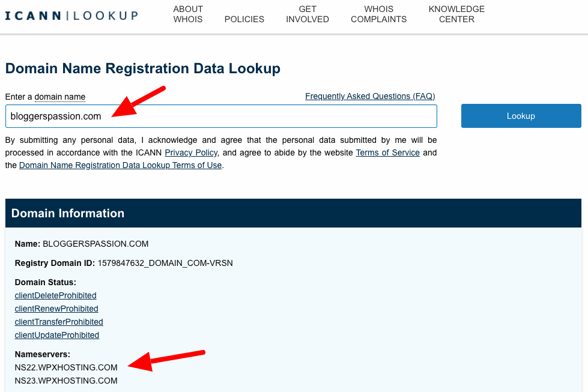Open the Knowledge Center menu
The width and height of the screenshot is (588, 392).
pos(456,14)
